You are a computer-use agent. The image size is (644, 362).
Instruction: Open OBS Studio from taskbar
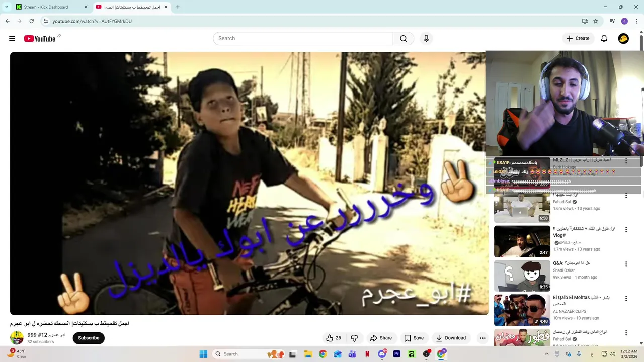point(426,354)
